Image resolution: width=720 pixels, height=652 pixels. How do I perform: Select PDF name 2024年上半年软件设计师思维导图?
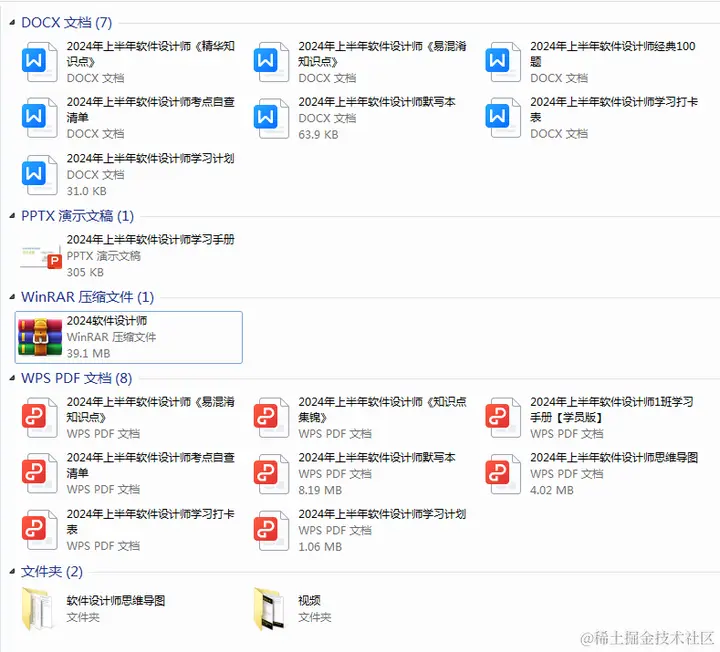pyautogui.click(x=614, y=458)
